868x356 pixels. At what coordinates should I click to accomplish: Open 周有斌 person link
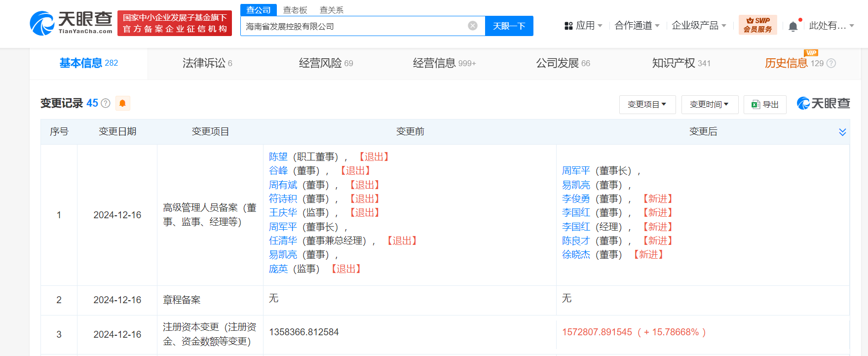(283, 185)
